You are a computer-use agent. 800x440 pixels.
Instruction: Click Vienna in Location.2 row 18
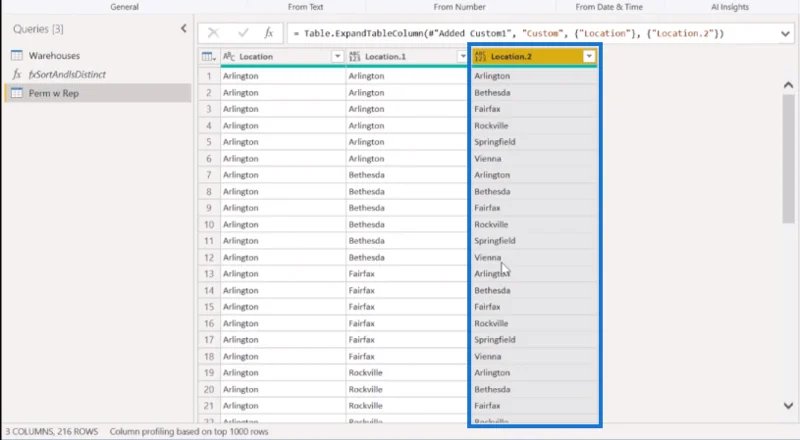(x=487, y=356)
